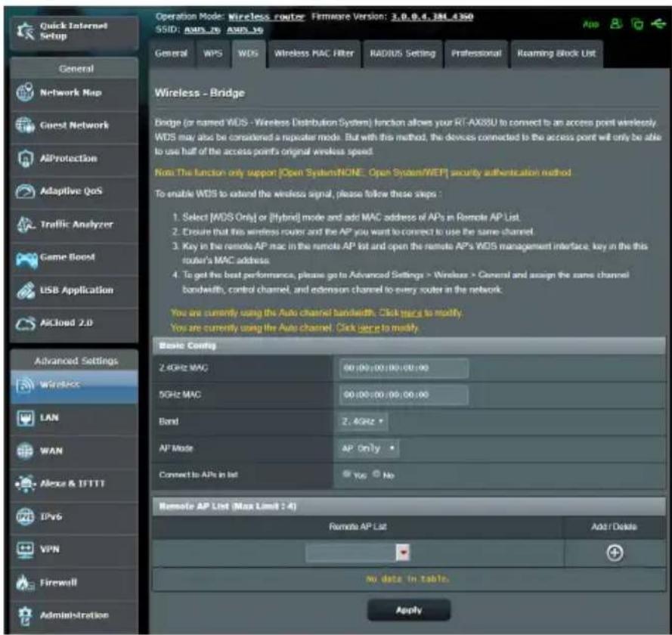Switch to the Wireless MAC Filter tab
The width and height of the screenshot is (672, 635).
(314, 54)
